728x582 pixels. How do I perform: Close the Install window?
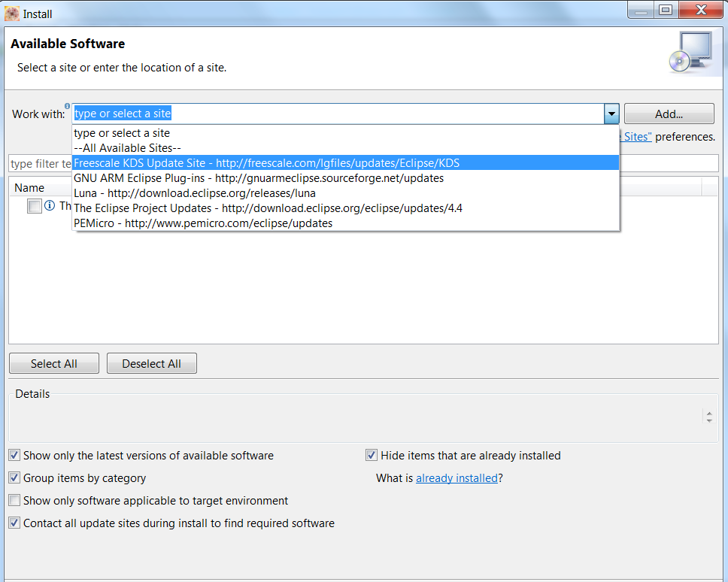701,10
